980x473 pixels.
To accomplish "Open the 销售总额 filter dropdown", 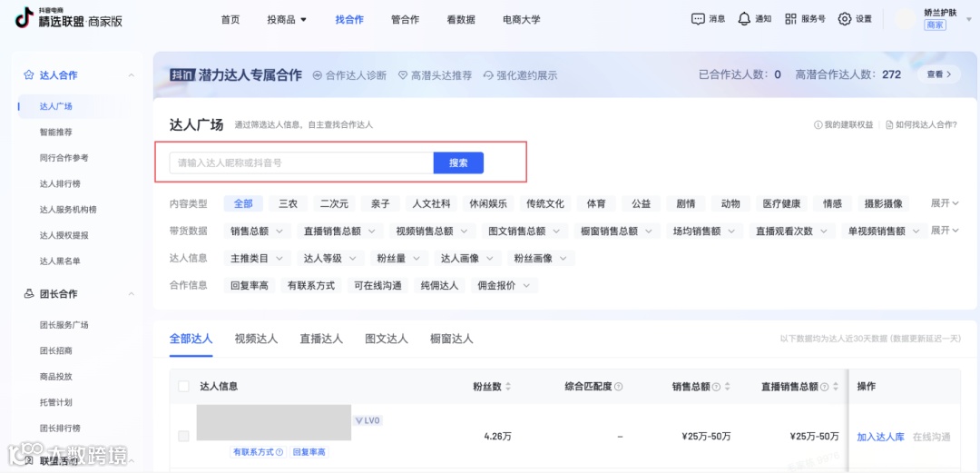I will click(257, 231).
